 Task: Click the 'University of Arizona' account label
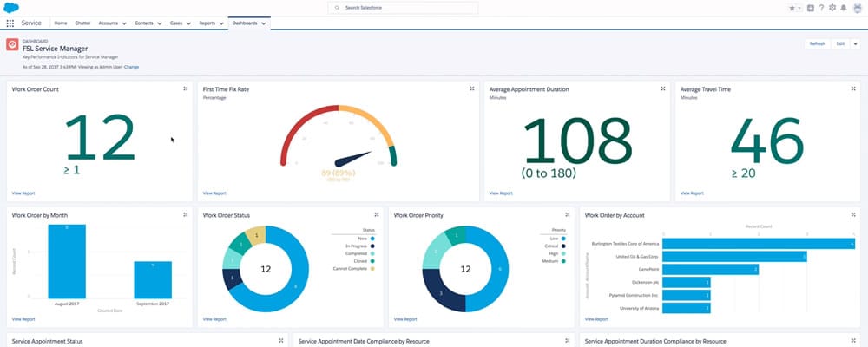pos(640,308)
